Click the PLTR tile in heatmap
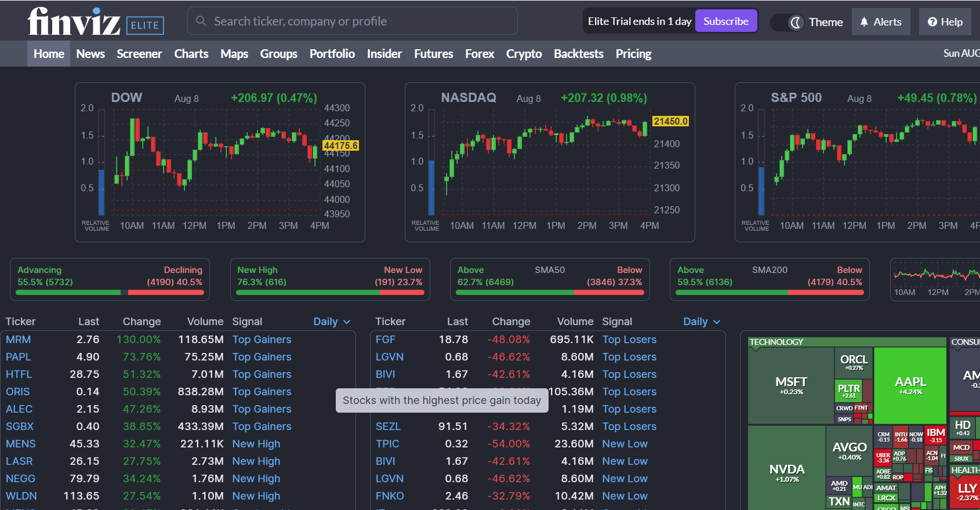This screenshot has height=510, width=980. coord(849,391)
